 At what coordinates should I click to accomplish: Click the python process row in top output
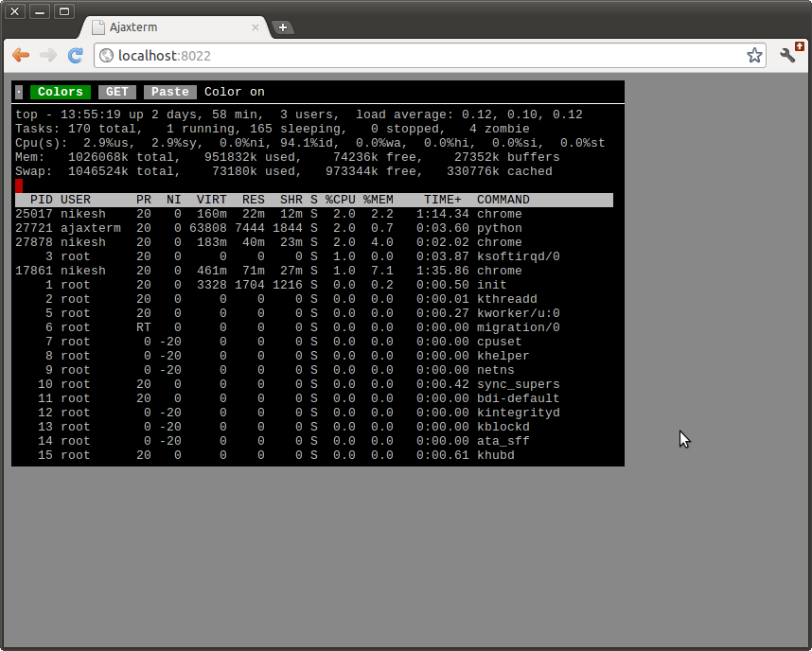(x=284, y=228)
